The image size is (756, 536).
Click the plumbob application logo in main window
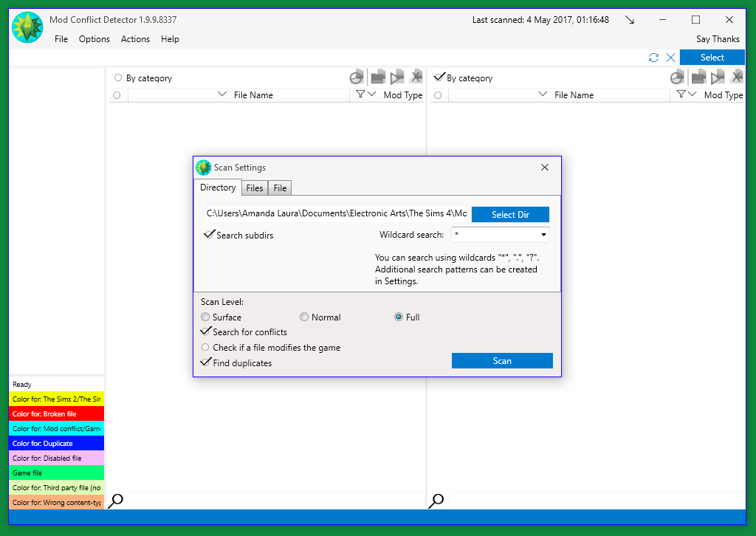[27, 27]
